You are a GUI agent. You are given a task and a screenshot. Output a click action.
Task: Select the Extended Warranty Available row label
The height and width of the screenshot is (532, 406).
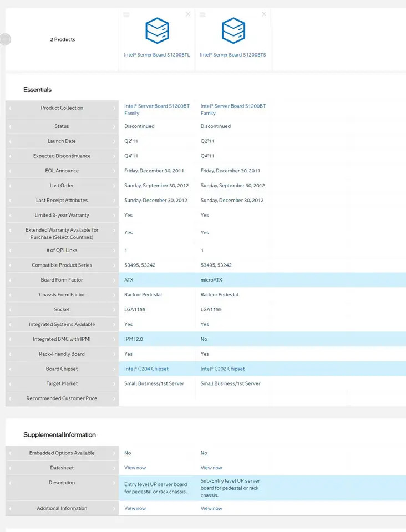[x=62, y=233]
